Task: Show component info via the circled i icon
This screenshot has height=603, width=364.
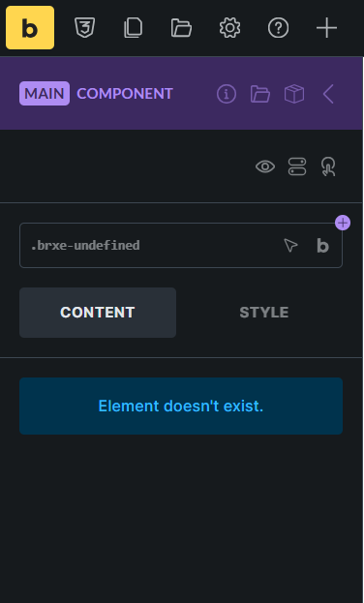Action: pyautogui.click(x=227, y=94)
